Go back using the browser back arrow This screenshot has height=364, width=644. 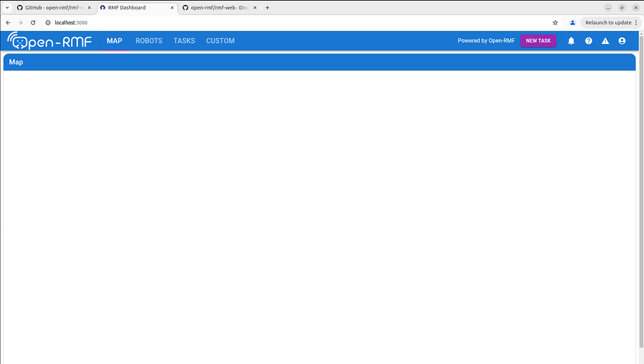pyautogui.click(x=8, y=22)
